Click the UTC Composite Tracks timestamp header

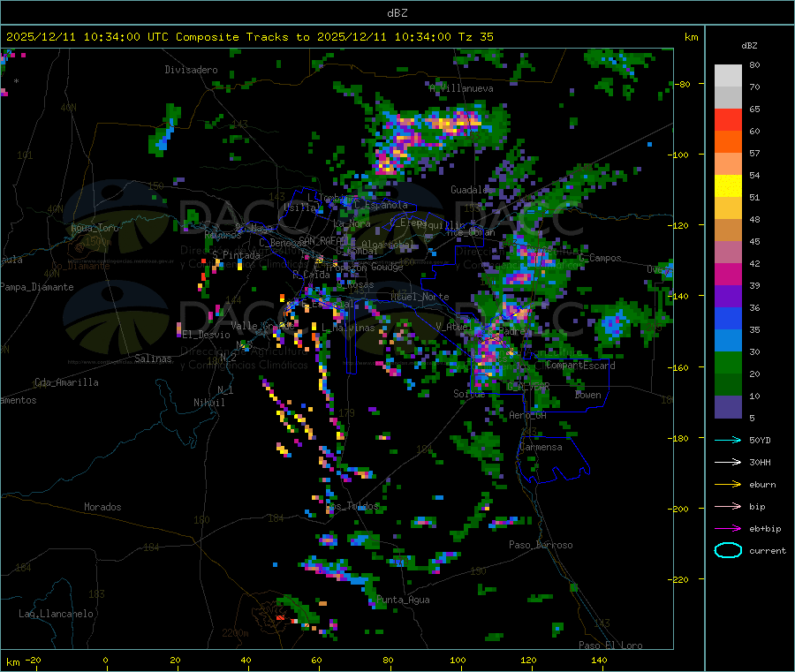250,37
